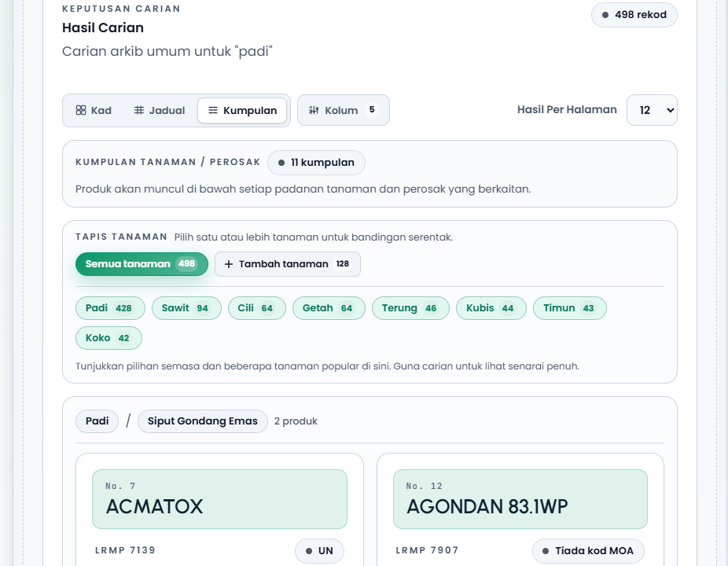This screenshot has width=728, height=566.
Task: Click the plus icon on Tambah tanaman
Action: pyautogui.click(x=229, y=264)
